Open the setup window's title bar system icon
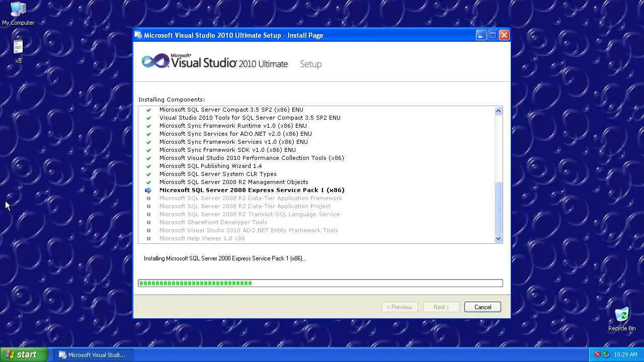Screen dimensions: 644x362 click(138, 35)
